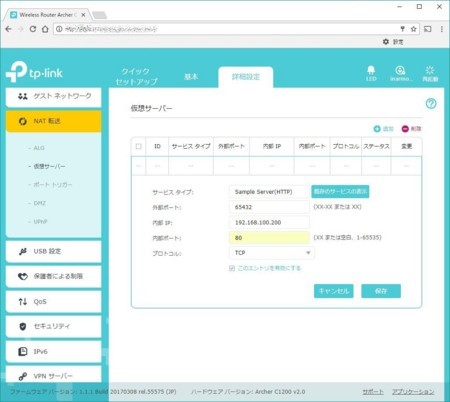
Task: Select UPnP submenu entry
Action: (40, 221)
